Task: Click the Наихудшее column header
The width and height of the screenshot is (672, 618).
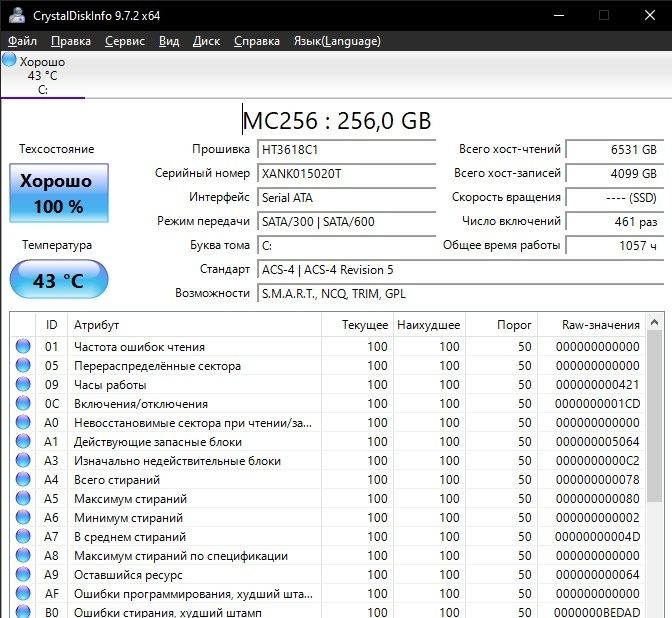Action: click(429, 325)
